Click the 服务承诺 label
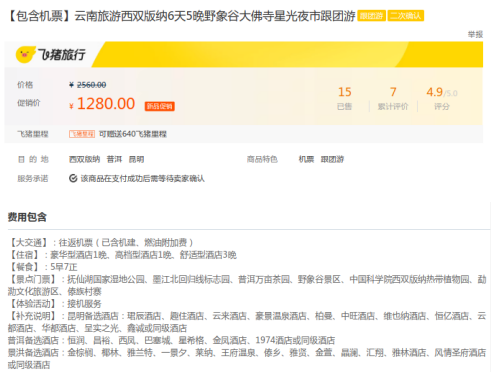Screen dimensions: 493x372 33,179
